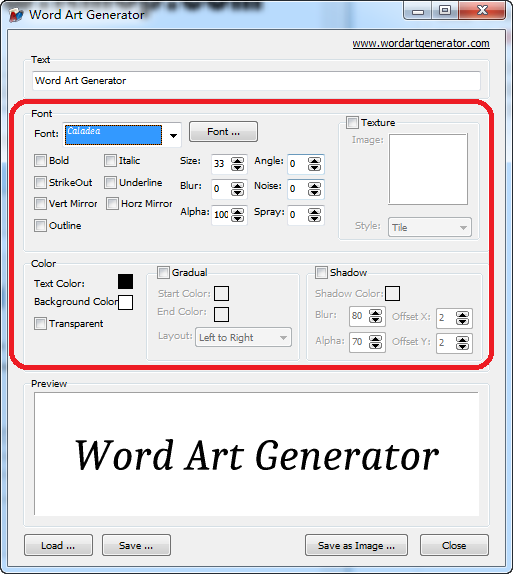Screen dimensions: 513x574
Task: Click the Text input field
Action: click(256, 81)
